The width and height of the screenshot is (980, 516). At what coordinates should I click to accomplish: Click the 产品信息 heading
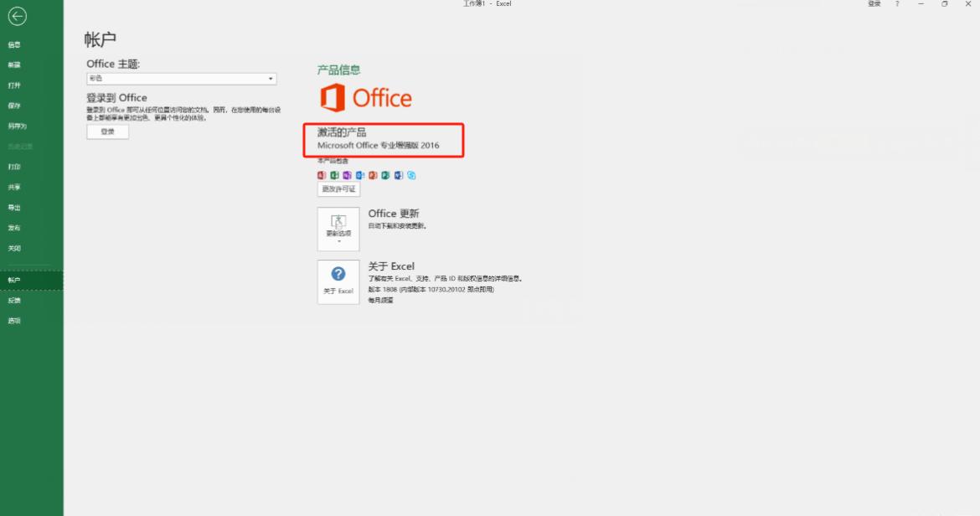click(x=338, y=70)
